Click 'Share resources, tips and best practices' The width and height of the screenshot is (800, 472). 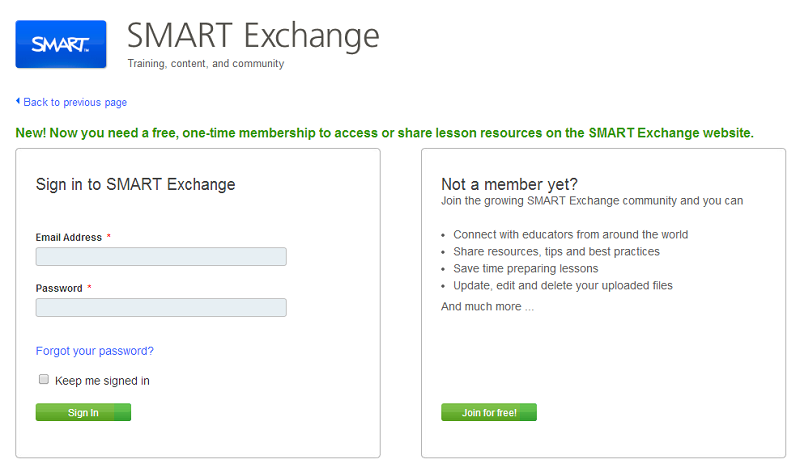(556, 252)
